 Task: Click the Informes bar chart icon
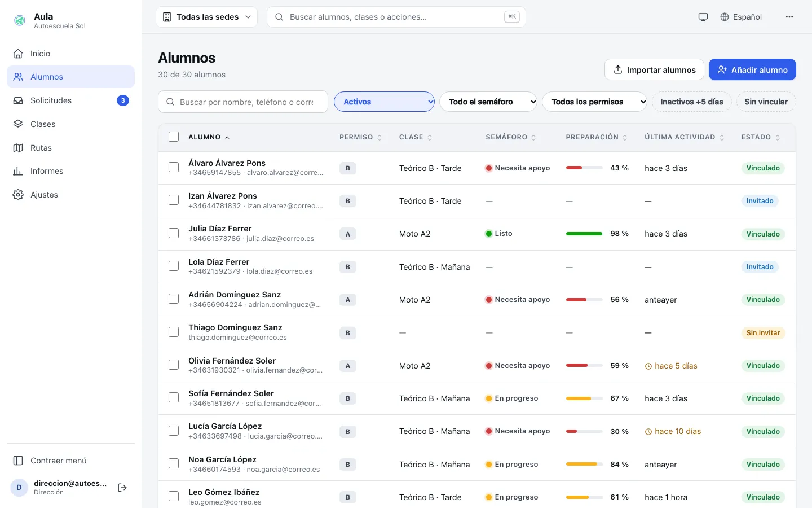click(x=18, y=171)
